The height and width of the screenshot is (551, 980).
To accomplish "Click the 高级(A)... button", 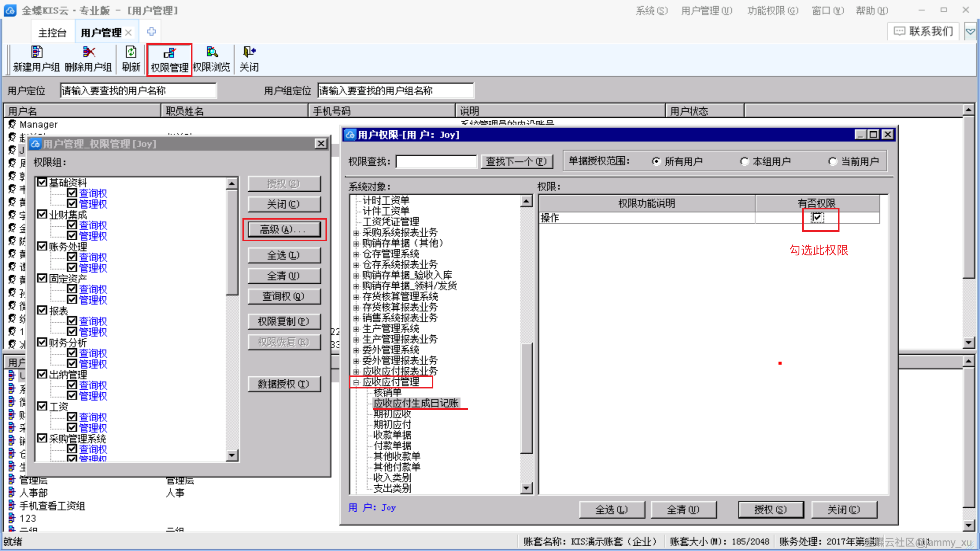I will pyautogui.click(x=284, y=229).
